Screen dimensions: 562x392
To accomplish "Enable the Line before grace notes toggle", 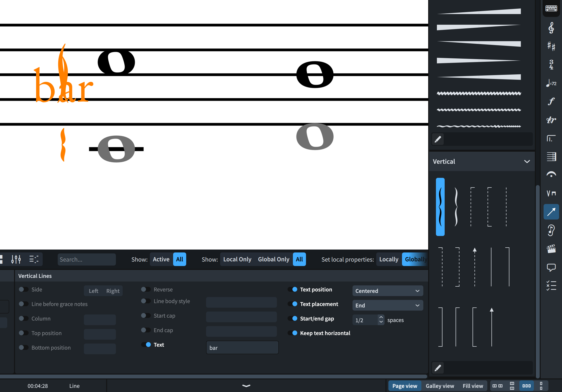I will [24, 304].
